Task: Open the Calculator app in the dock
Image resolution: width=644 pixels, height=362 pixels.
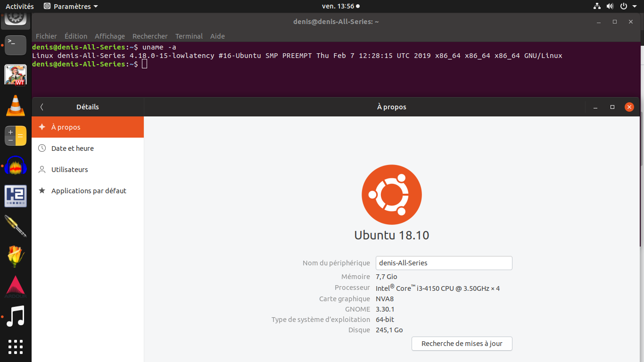Action: [16, 136]
